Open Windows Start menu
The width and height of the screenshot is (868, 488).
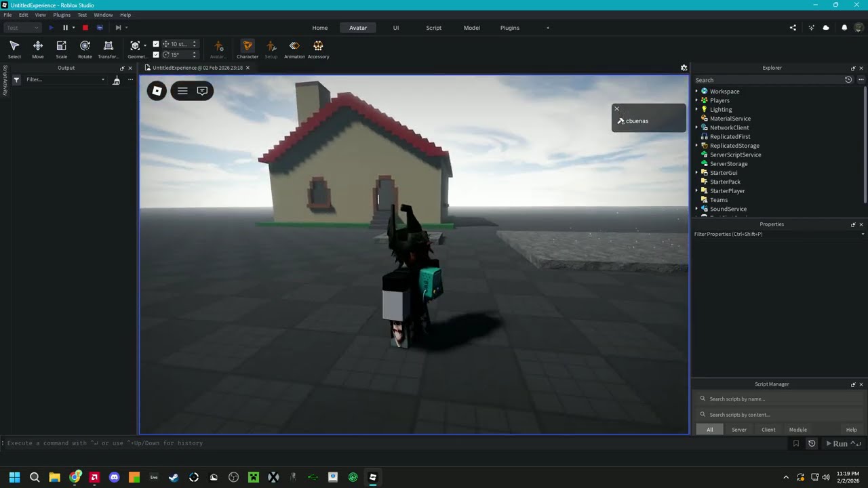(14, 477)
